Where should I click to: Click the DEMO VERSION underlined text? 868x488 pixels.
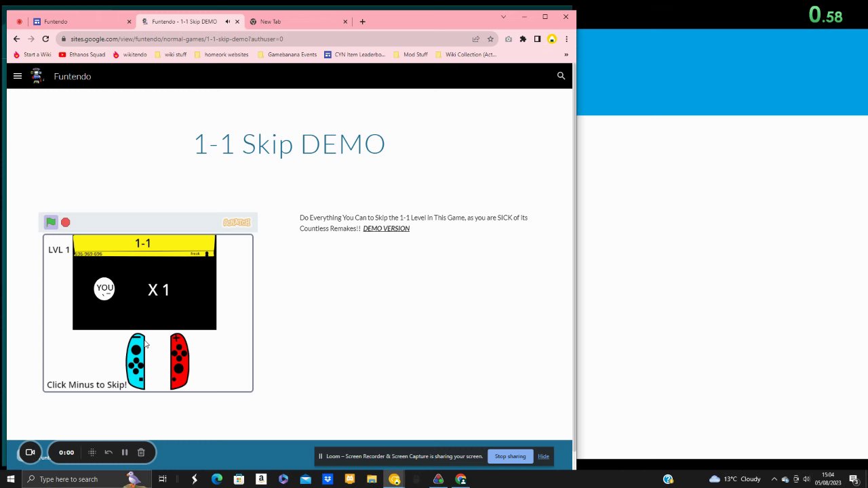pos(387,228)
